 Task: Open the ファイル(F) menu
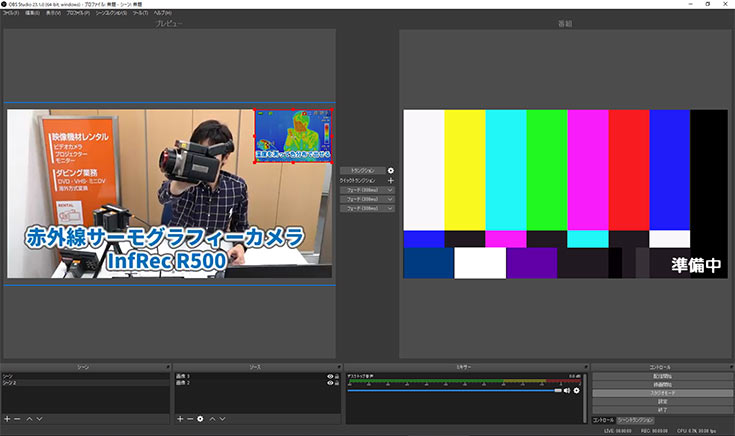coord(11,13)
